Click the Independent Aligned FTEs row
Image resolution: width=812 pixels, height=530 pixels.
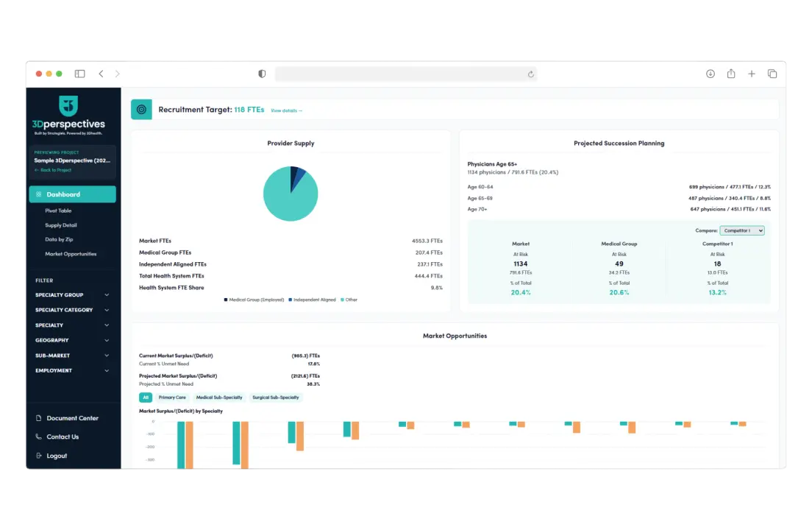point(291,264)
